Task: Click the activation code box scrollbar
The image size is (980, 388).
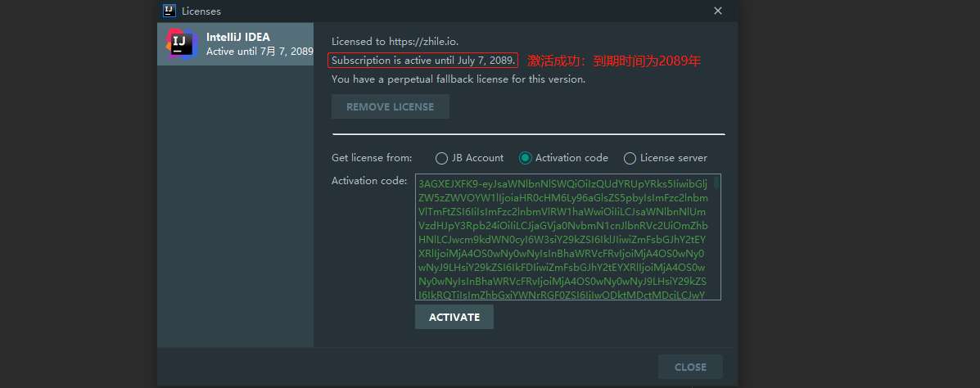Action: [716, 183]
